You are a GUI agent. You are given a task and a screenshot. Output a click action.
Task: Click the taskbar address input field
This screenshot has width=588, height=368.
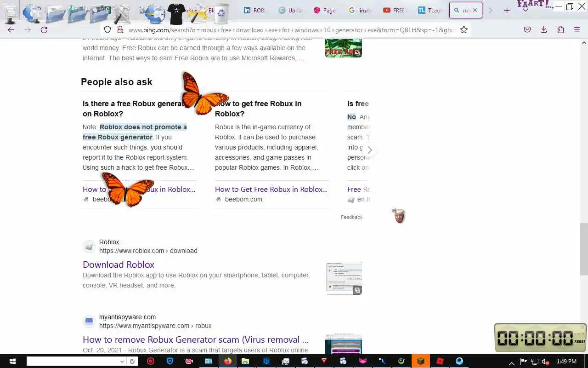point(73,362)
